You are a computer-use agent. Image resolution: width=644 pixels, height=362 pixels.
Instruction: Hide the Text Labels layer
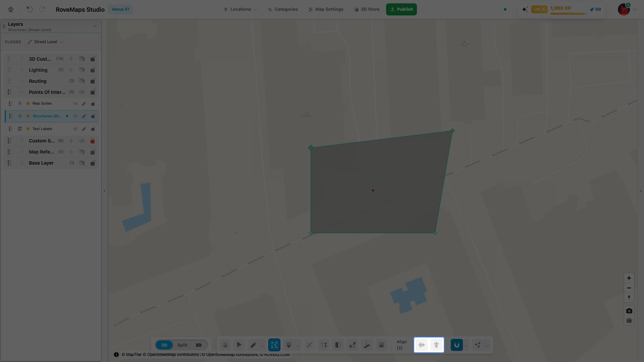pos(75,129)
